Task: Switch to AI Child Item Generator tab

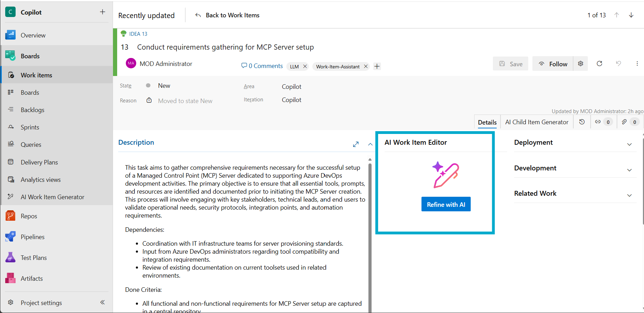Action: click(x=537, y=122)
